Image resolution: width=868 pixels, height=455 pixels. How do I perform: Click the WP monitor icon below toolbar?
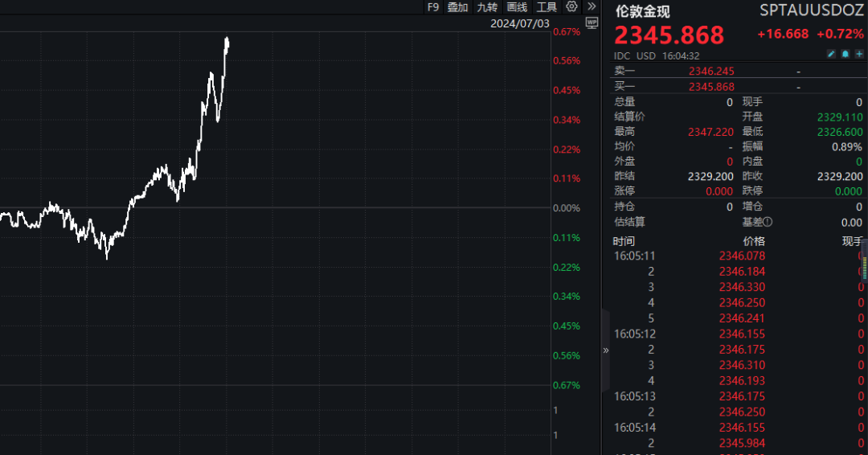point(592,23)
